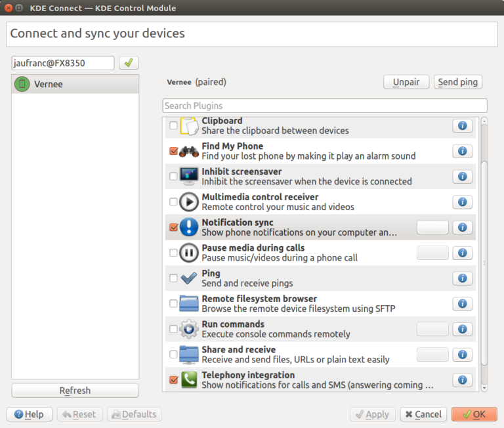Enable the Ping plugin checkbox

click(173, 278)
